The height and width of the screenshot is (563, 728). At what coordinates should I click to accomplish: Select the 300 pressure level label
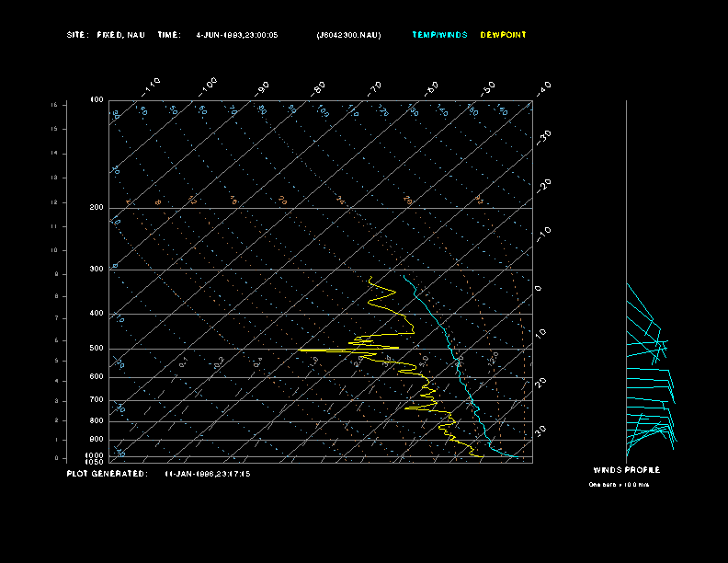(x=96, y=270)
